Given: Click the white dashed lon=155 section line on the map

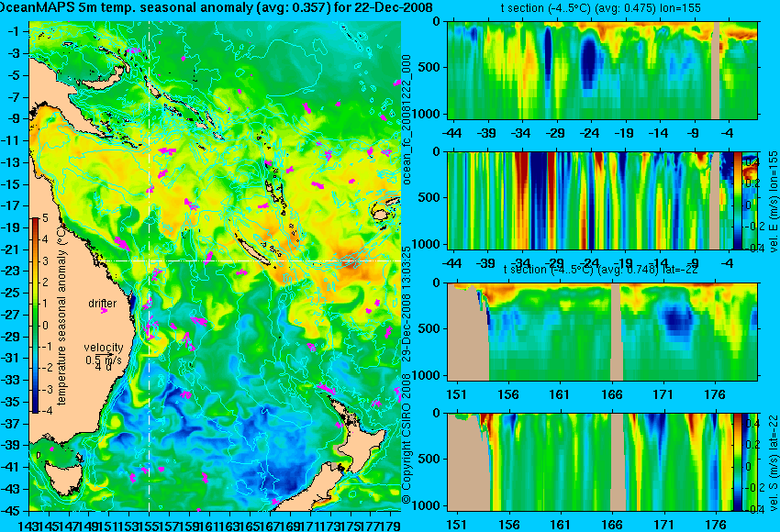Looking at the screenshot, I should tap(150, 266).
